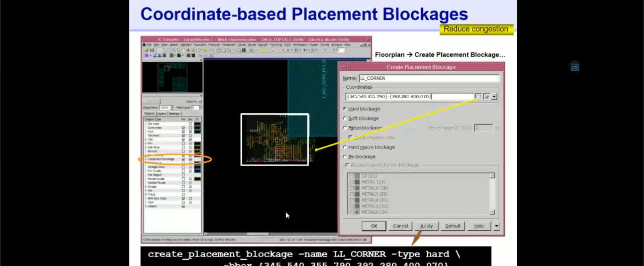Expand the Shape object type row
644x266 pixels.
coord(146,187)
